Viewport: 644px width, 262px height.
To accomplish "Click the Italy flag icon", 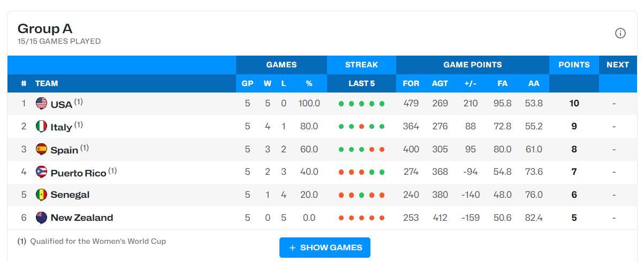I will [41, 126].
